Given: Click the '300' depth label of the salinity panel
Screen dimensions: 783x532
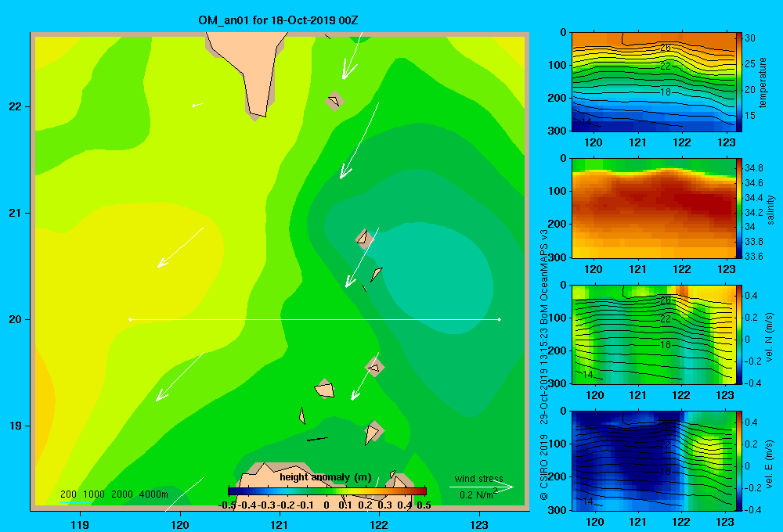Looking at the screenshot, I should [557, 257].
